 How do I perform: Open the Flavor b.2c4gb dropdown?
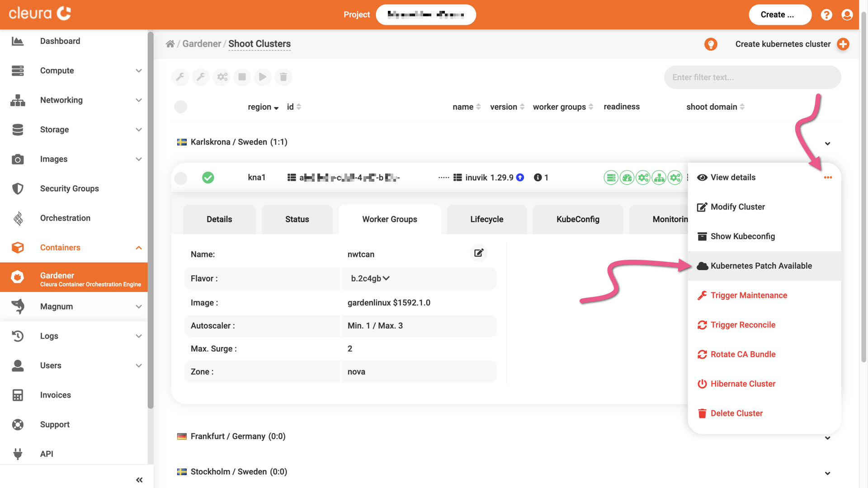370,278
